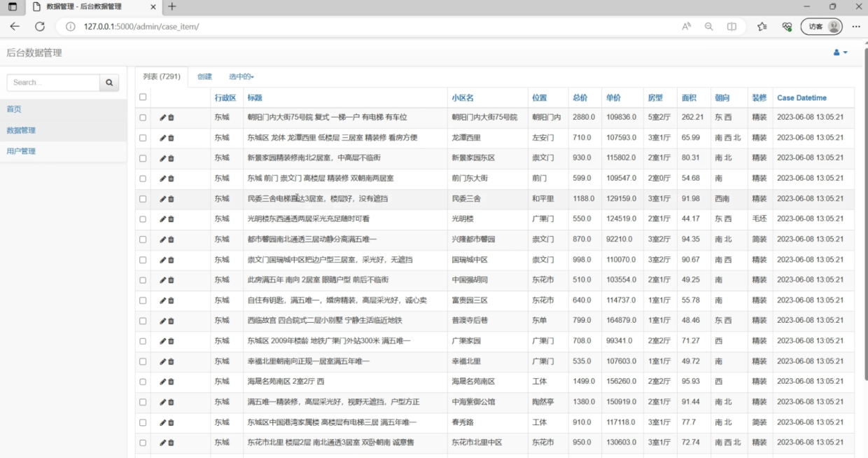Click the favorites star icon in address bar
Viewport: 868px width, 458px height.
click(x=762, y=26)
